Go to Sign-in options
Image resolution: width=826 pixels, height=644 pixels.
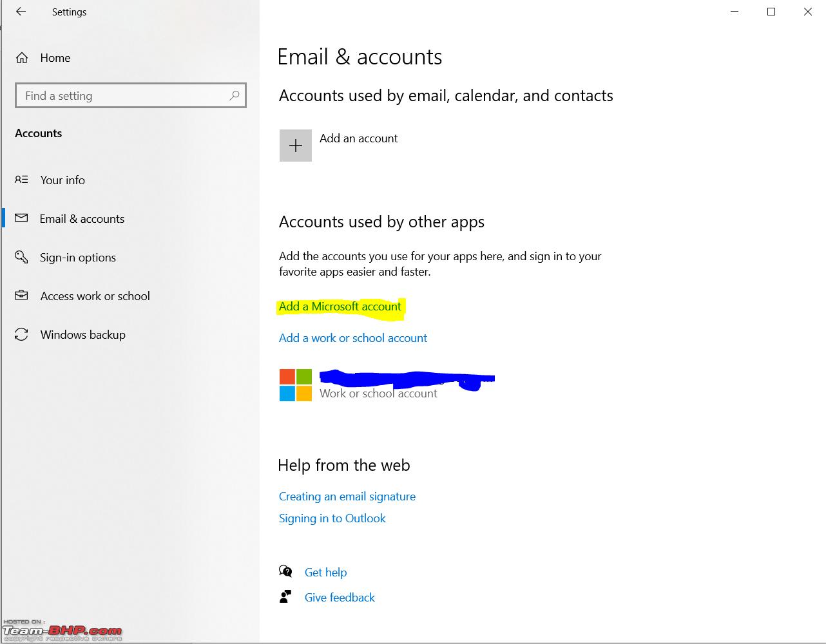(78, 258)
